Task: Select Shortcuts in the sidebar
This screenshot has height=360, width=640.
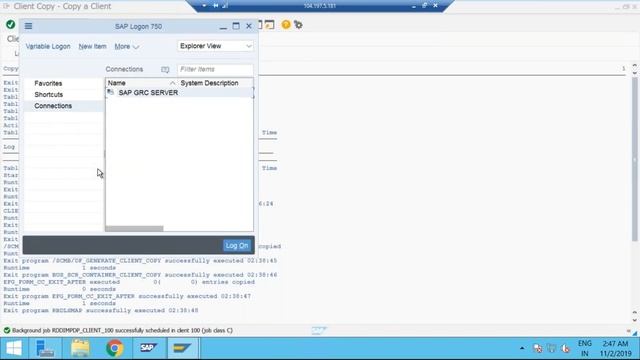Action: (49, 95)
